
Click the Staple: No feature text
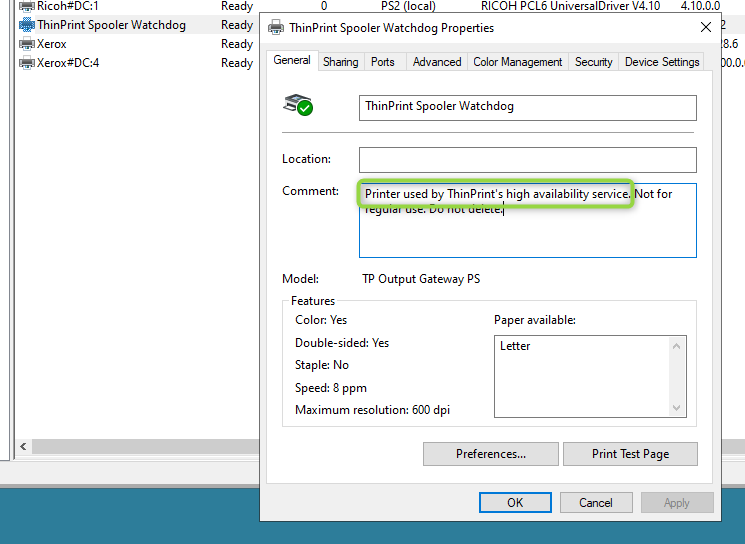(322, 365)
